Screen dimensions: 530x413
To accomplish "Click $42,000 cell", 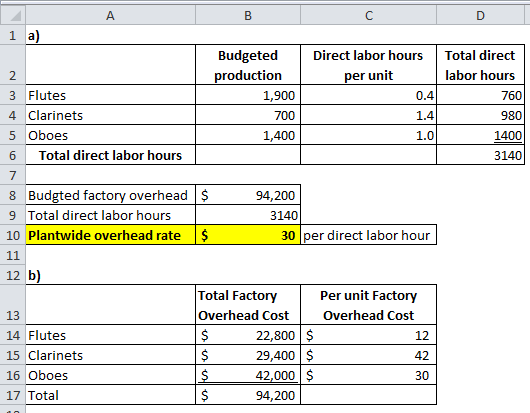I will point(248,375).
